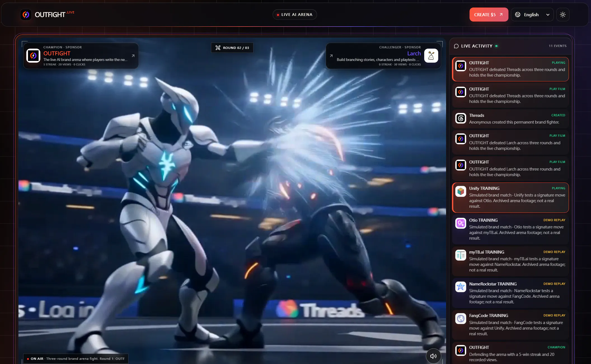Click PLAY FILM on the OUTFIGHT defeated Threads event

557,89
